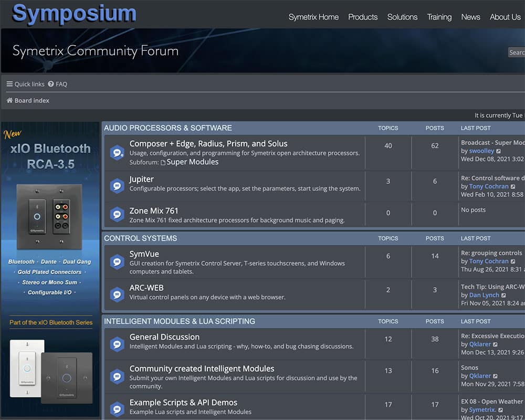This screenshot has width=525, height=420.
Task: View swoolley's user profile
Action: coord(481,151)
